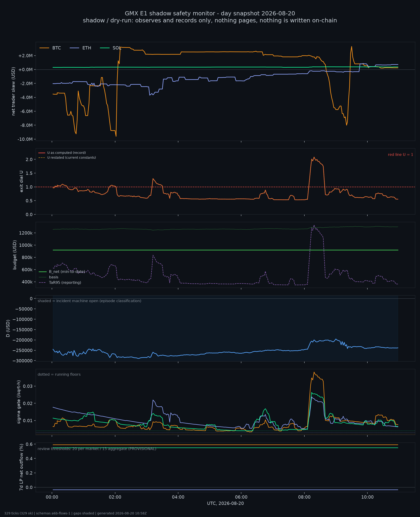Click the '02:00' time axis label
This screenshot has height=517, width=420.
[x=115, y=497]
